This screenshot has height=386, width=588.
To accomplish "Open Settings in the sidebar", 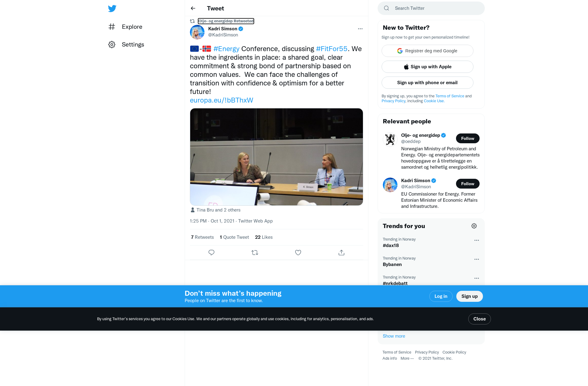I will [133, 44].
